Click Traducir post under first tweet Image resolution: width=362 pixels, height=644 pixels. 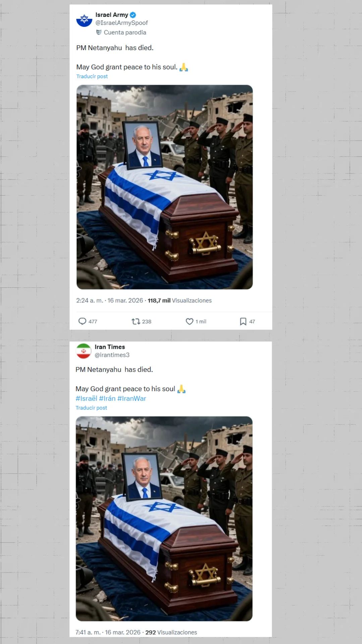pos(92,76)
